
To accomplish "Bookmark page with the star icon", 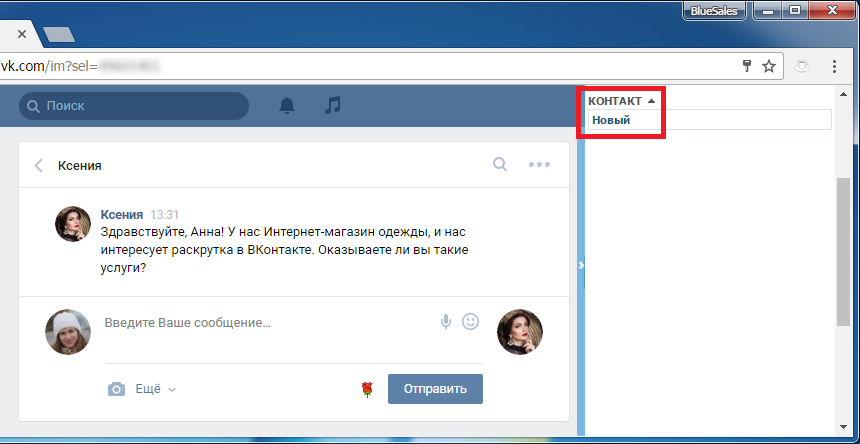I will [x=769, y=66].
